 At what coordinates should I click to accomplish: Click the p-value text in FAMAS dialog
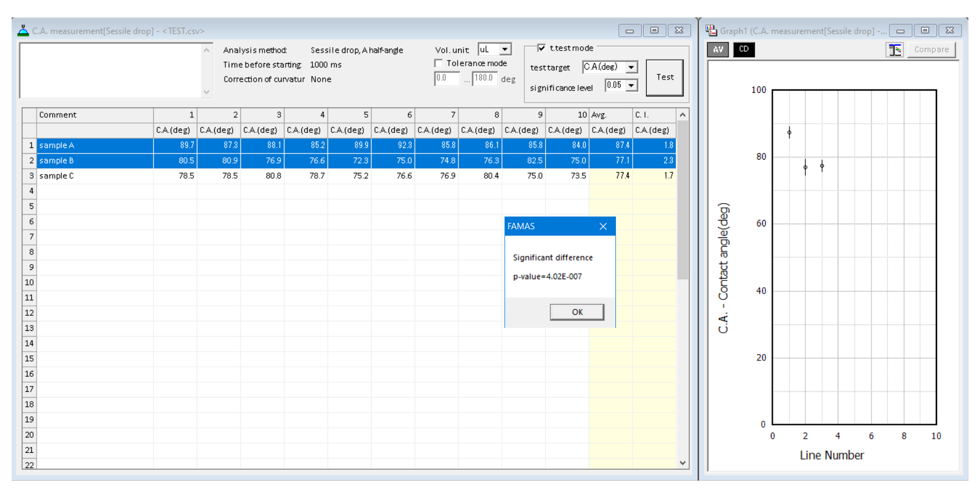(x=547, y=277)
